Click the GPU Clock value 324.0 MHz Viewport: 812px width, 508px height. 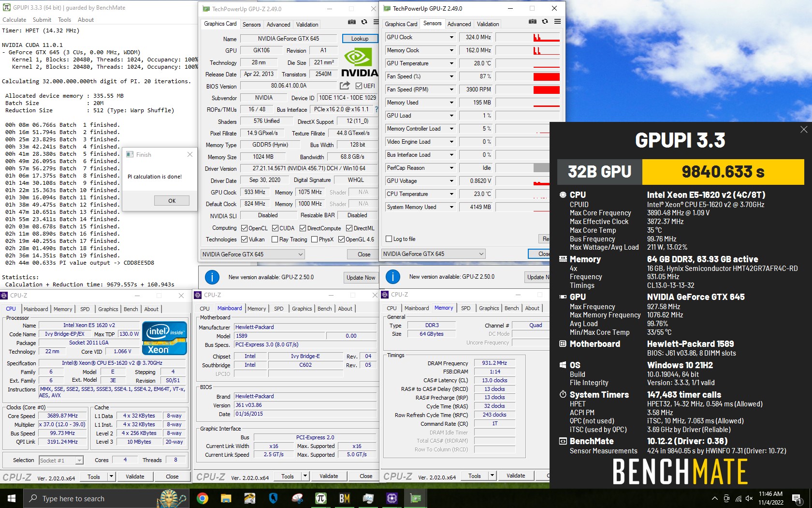pos(476,37)
